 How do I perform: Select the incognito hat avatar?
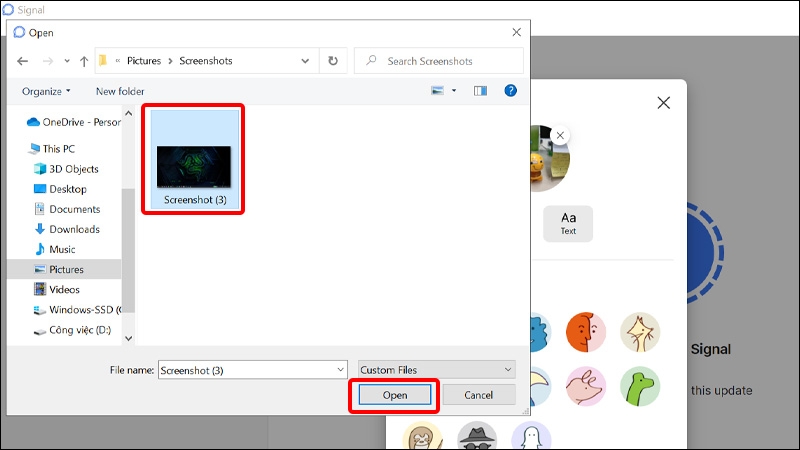[x=477, y=435]
